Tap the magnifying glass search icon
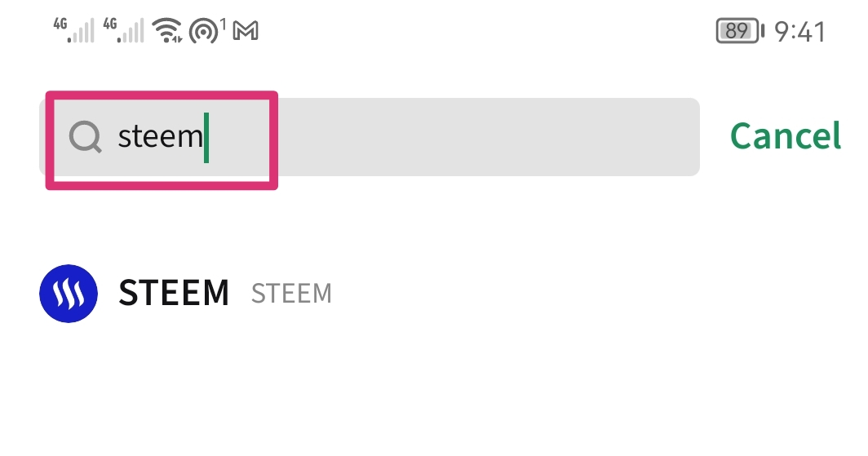The width and height of the screenshot is (868, 456). (x=85, y=137)
